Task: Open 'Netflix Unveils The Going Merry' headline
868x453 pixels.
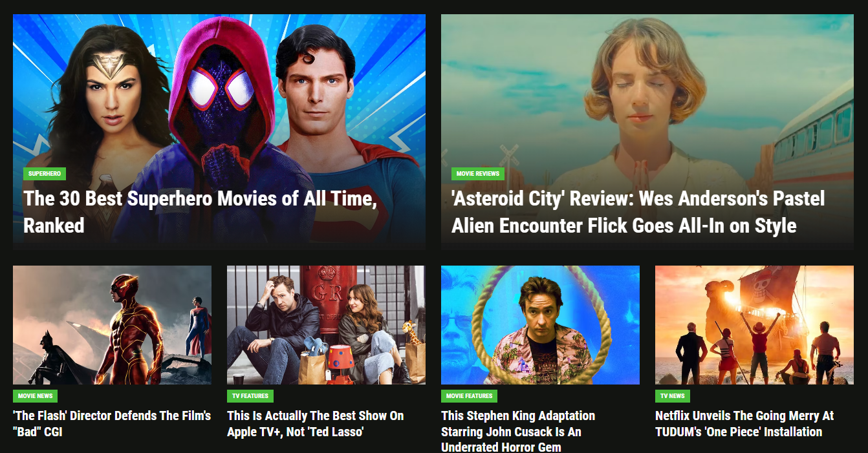Action: [744, 424]
